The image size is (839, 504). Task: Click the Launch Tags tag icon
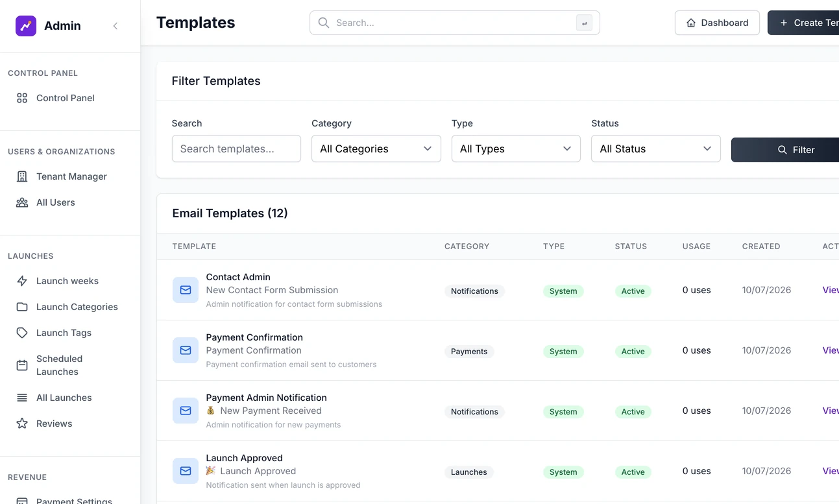[22, 333]
